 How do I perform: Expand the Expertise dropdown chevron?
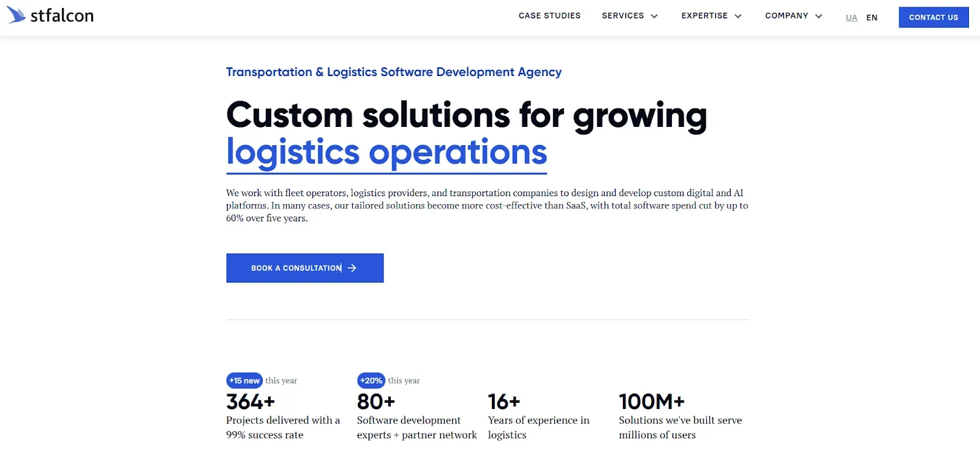pyautogui.click(x=738, y=17)
